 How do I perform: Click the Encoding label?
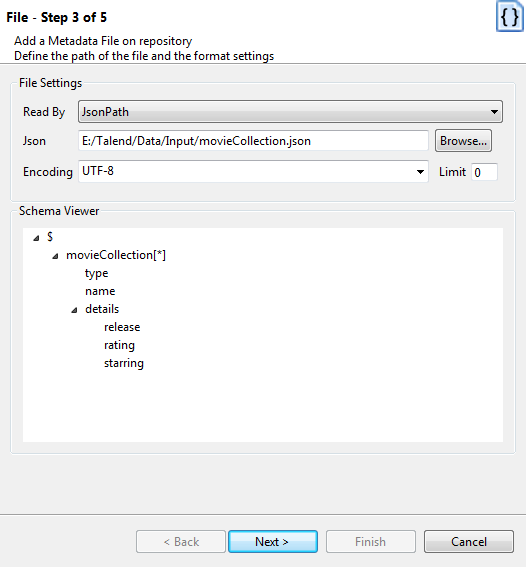(48, 172)
